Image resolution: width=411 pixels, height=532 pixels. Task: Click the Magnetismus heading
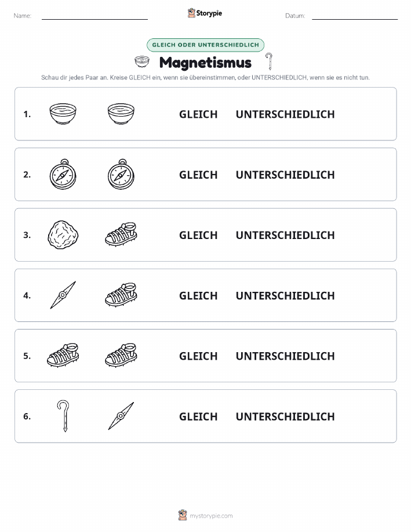click(205, 63)
